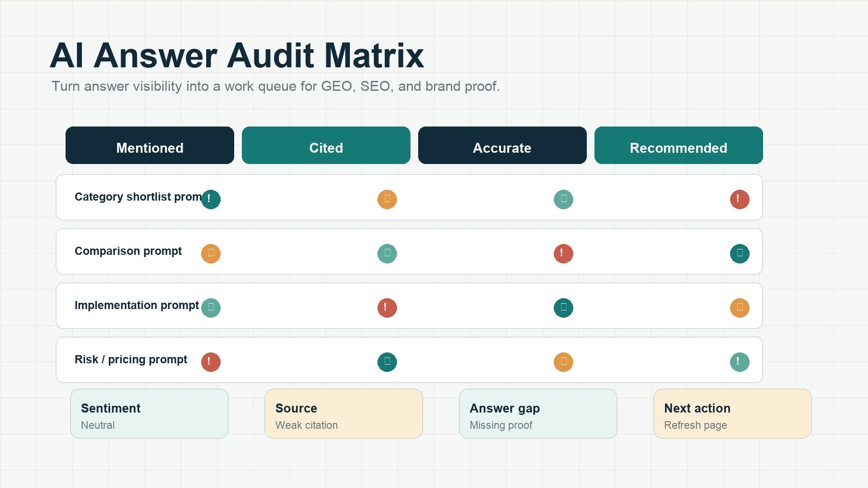Open the Source Weak citation card
The image size is (868, 488).
click(x=344, y=413)
